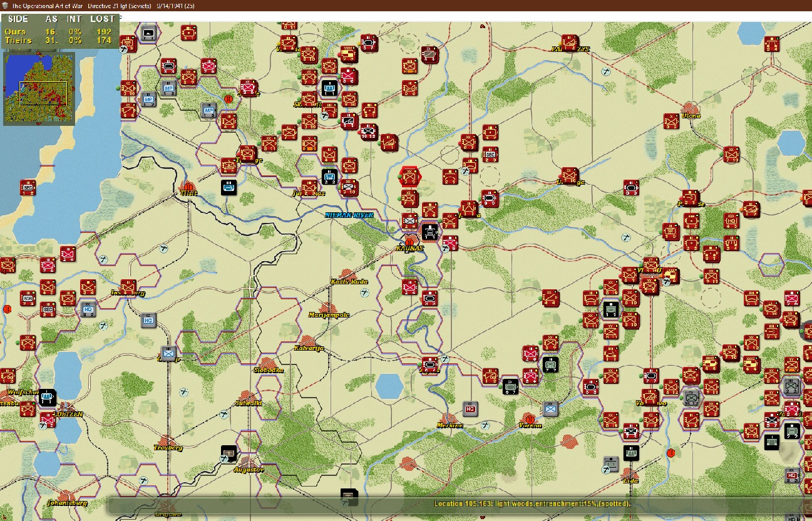Select the white envelope unit above Kaunas
The image size is (812, 521).
409,220
